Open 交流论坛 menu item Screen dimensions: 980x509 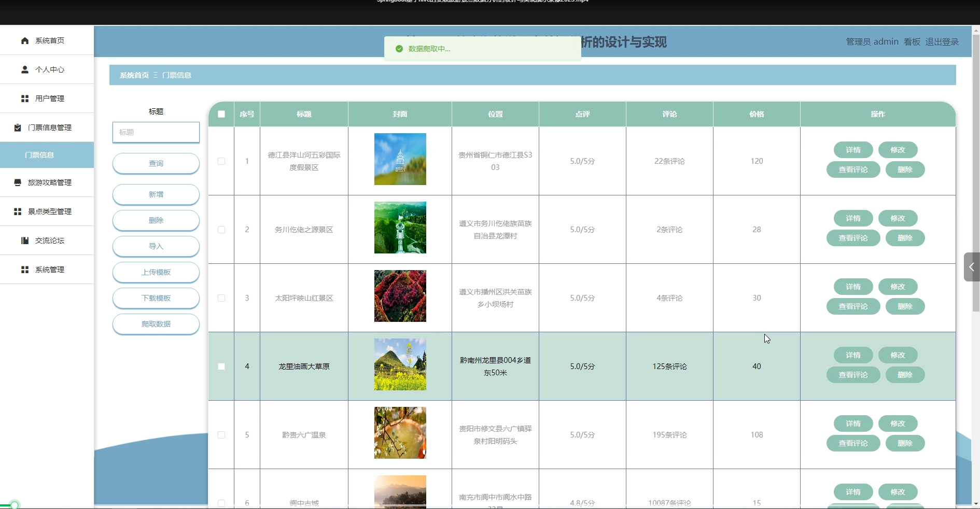click(47, 241)
